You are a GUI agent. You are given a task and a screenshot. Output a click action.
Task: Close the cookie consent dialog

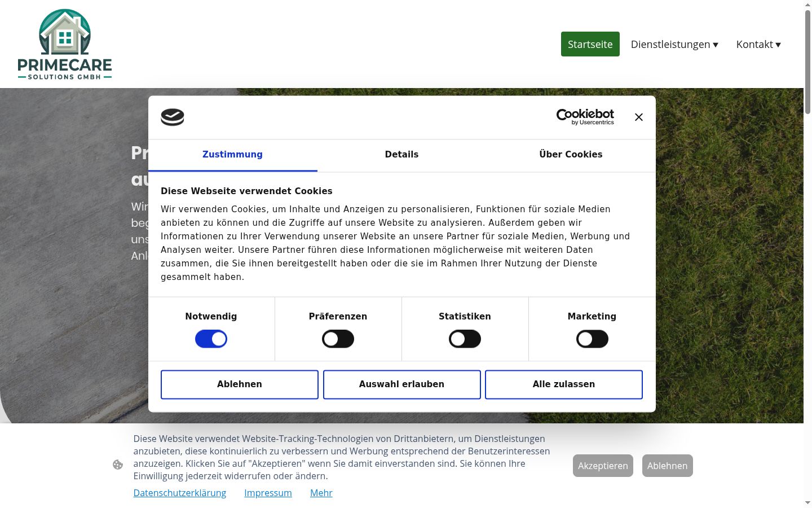click(639, 117)
